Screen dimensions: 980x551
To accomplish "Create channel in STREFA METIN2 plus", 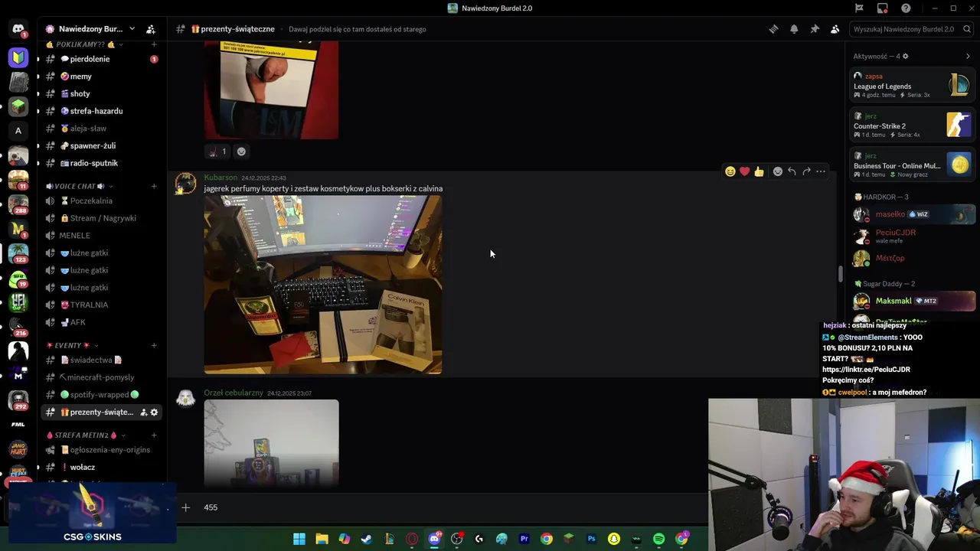I will [154, 435].
